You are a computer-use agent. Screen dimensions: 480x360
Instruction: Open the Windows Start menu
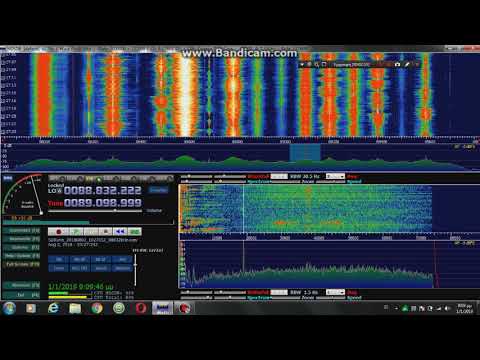coord(9,308)
